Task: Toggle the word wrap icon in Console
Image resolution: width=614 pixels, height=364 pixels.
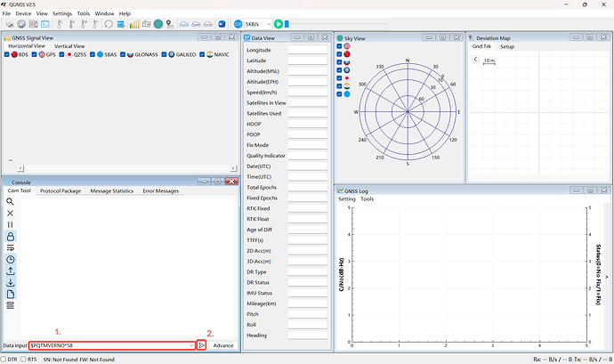Action: 10,247
